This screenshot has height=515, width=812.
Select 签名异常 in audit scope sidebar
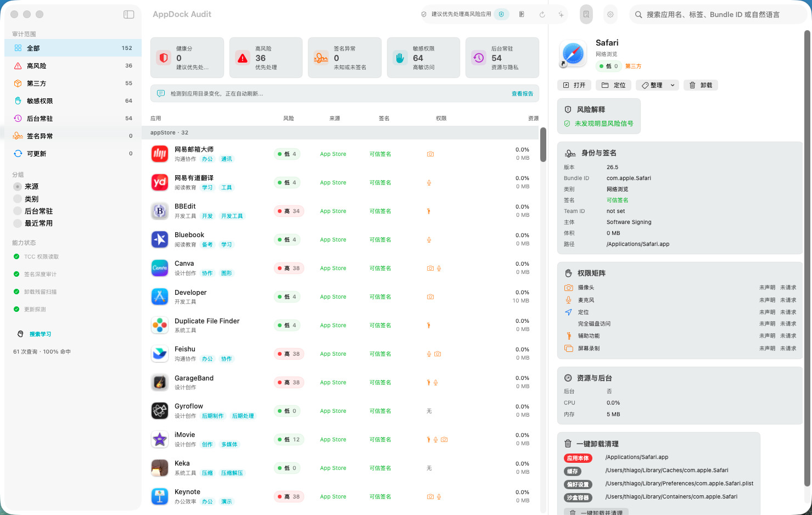[73, 136]
